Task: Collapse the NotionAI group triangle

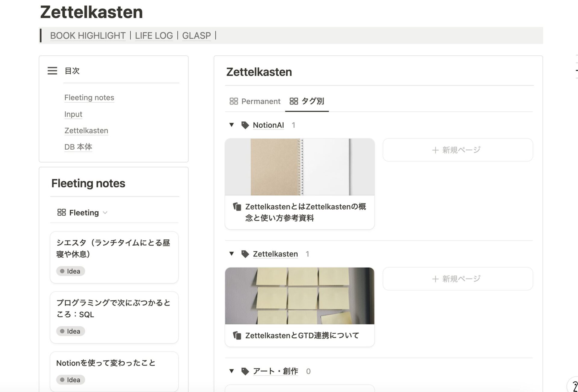Action: coord(232,125)
